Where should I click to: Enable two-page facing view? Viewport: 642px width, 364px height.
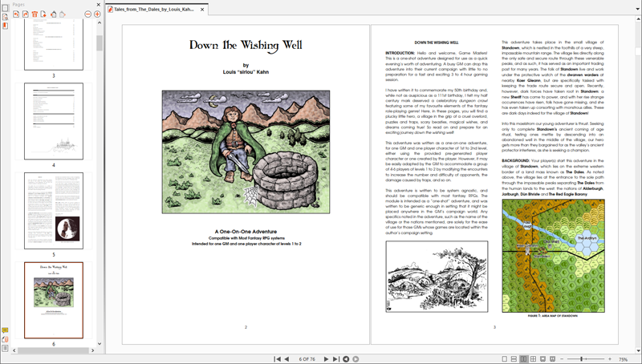tap(523, 359)
